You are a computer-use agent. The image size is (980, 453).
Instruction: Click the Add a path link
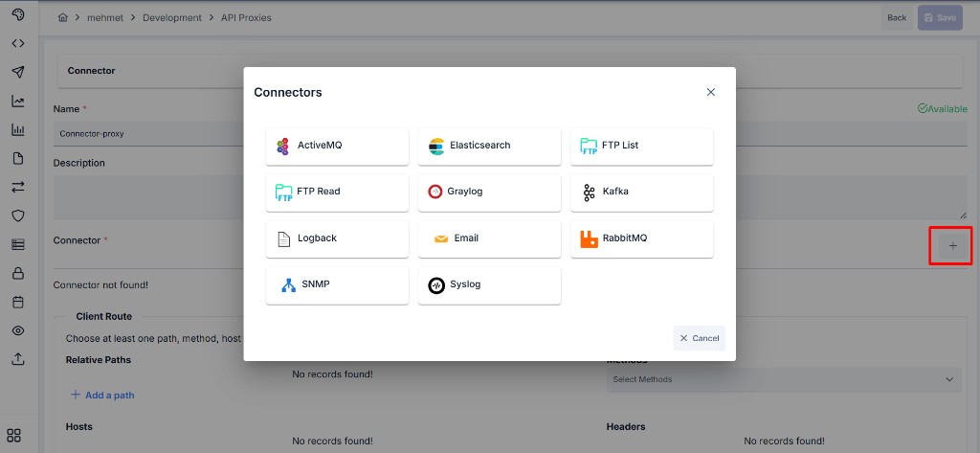(x=102, y=395)
